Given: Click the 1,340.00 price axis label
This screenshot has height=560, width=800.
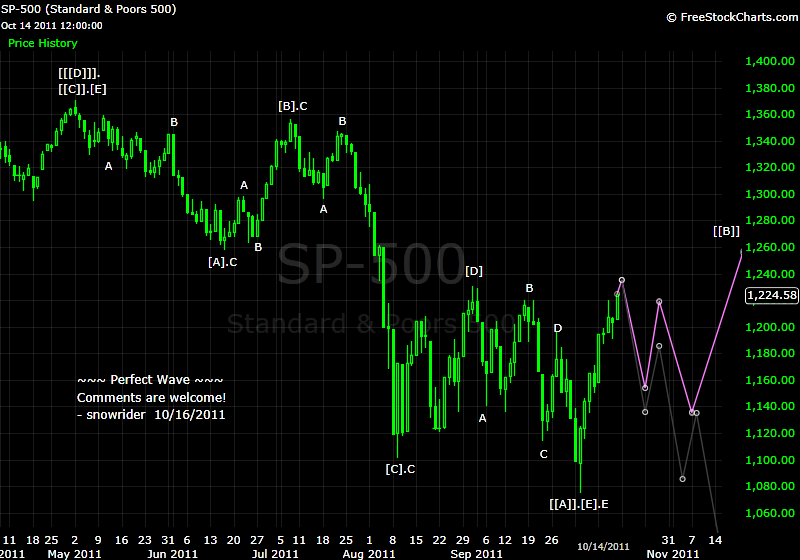Looking at the screenshot, I should tap(770, 141).
